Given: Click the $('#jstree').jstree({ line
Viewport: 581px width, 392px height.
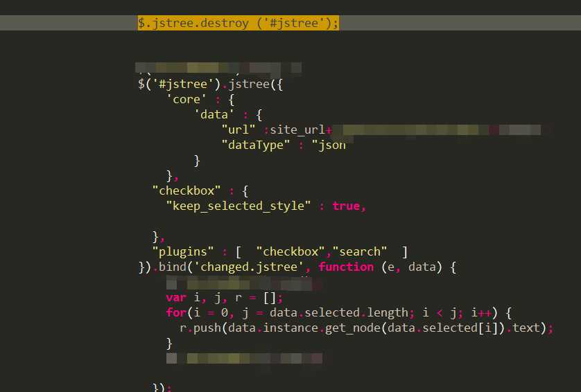Looking at the screenshot, I should pyautogui.click(x=210, y=84).
